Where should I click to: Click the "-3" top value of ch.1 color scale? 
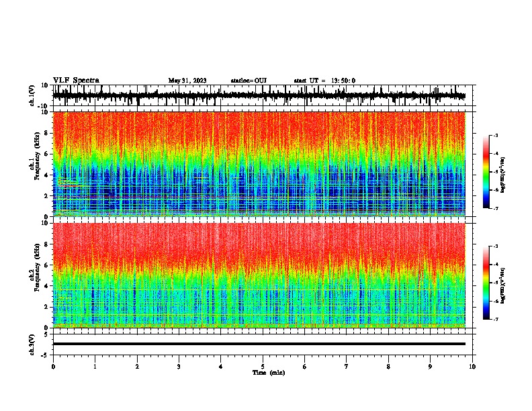tap(495, 135)
